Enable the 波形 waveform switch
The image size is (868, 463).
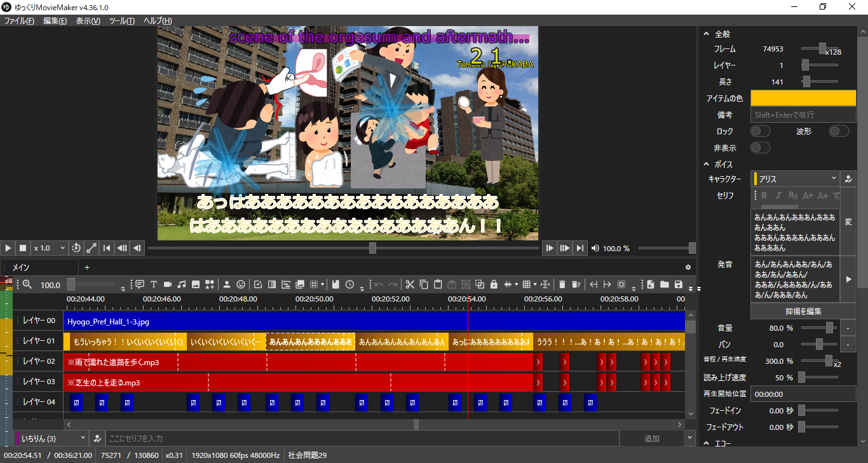[839, 131]
